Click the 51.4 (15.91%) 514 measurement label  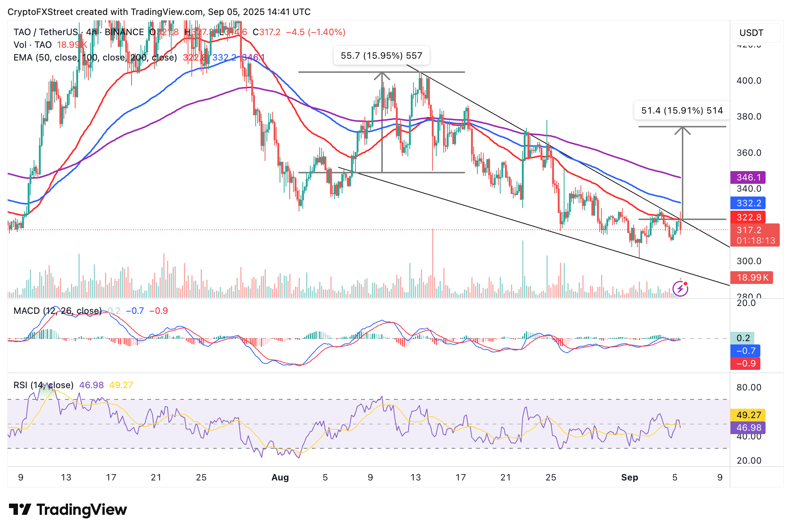(682, 111)
